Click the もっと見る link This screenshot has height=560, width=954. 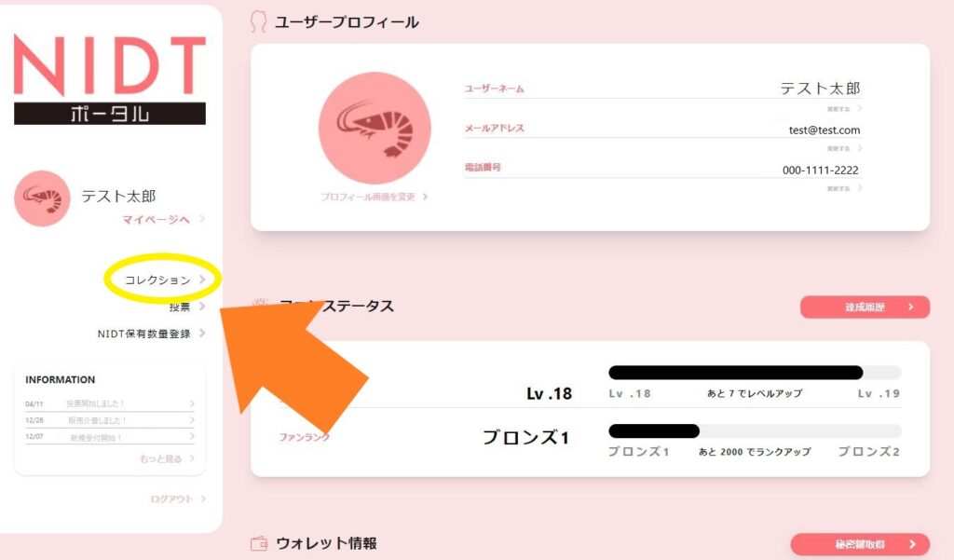pyautogui.click(x=167, y=458)
